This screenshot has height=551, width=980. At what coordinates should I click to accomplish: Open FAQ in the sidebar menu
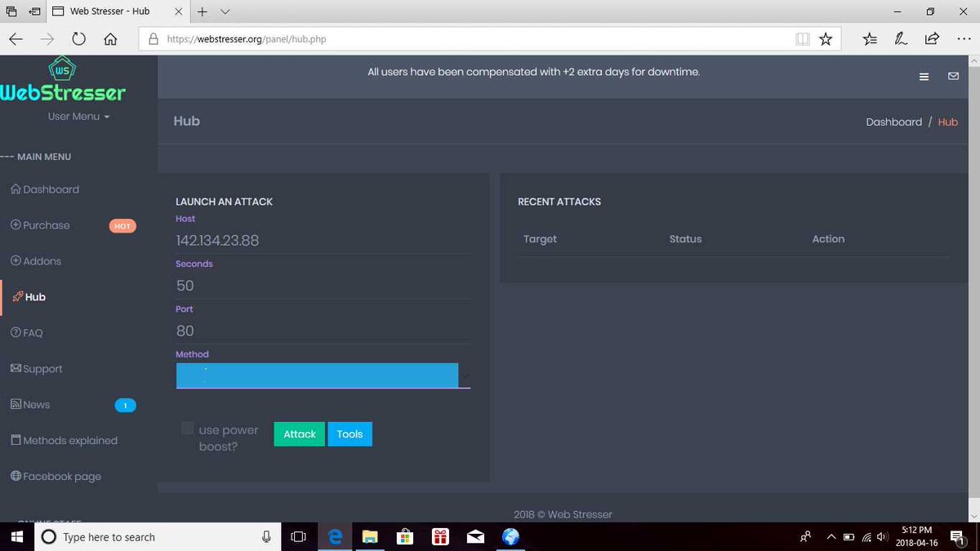tap(26, 333)
